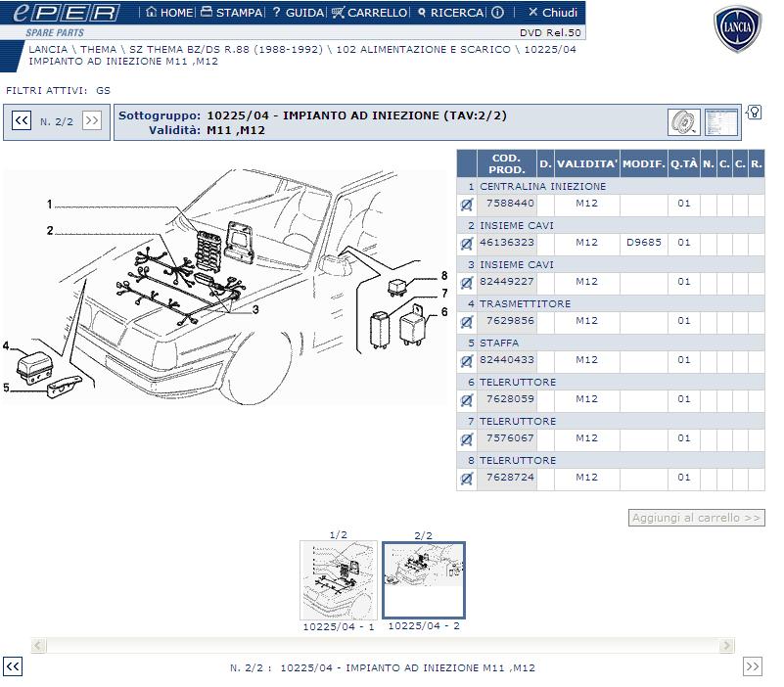Click the thumbnail strip left scroll arrow
This screenshot has width=784, height=687.
tap(38, 646)
